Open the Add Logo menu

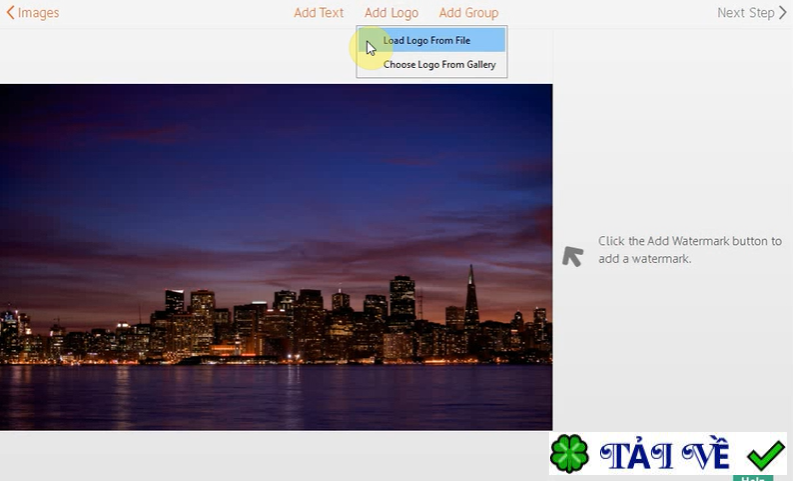coord(391,13)
